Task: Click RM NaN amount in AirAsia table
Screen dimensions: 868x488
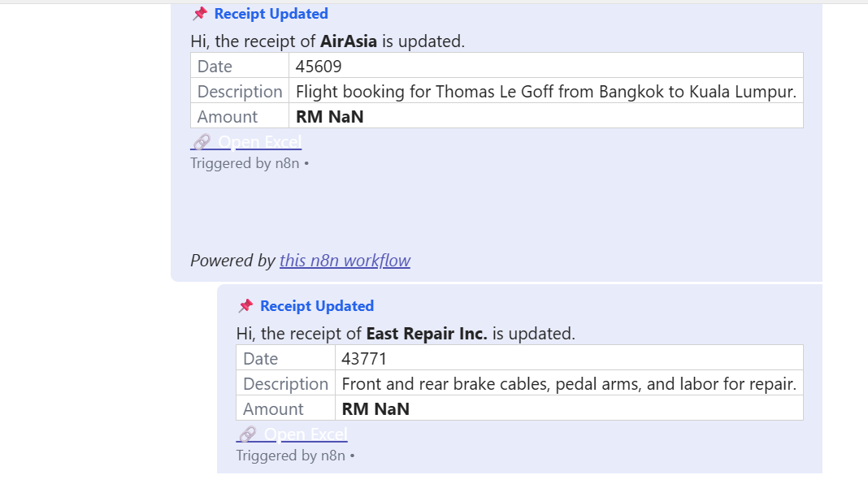Action: coord(329,117)
